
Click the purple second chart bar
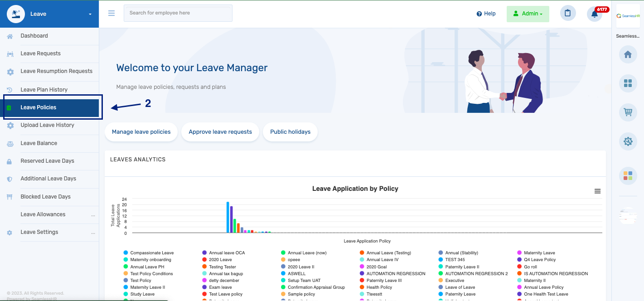(231, 219)
